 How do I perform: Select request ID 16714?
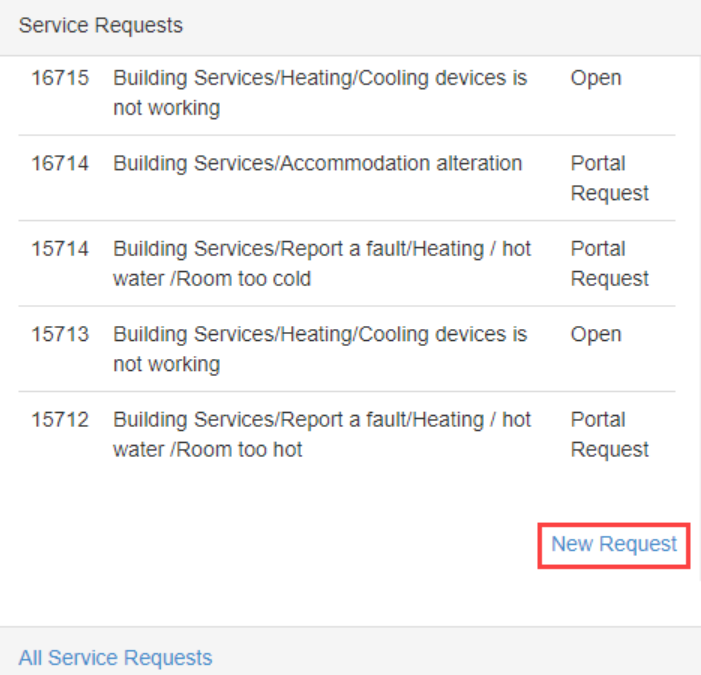[x=60, y=163]
